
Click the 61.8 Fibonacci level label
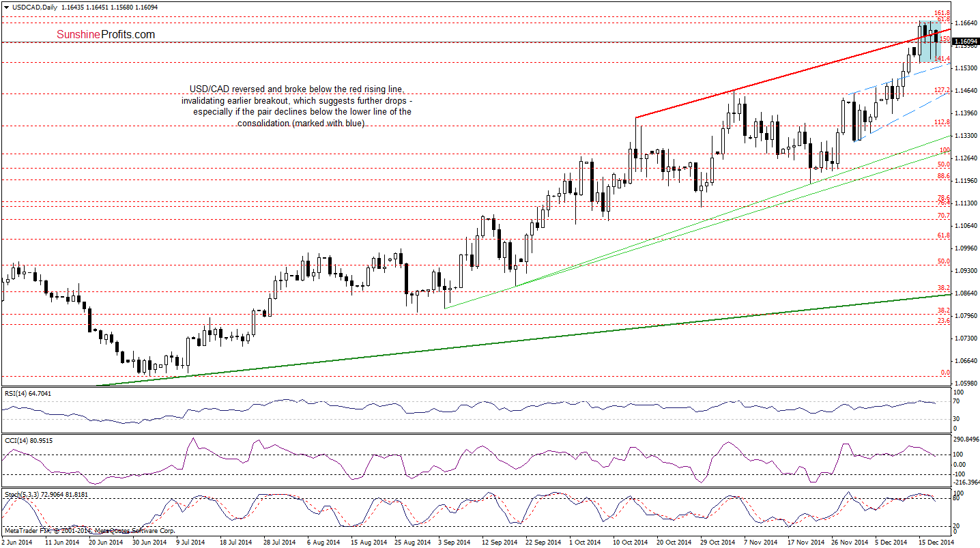[x=944, y=235]
